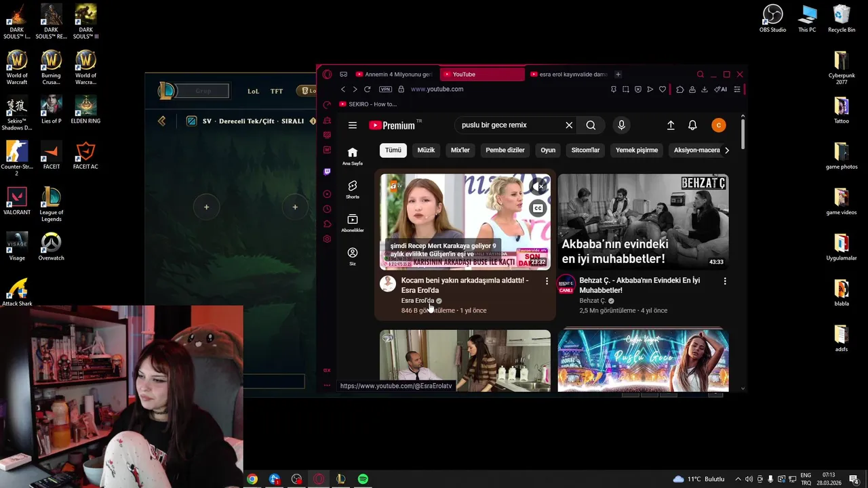This screenshot has height=488, width=868.
Task: Open the YouTube upload/create icon
Action: tap(671, 125)
